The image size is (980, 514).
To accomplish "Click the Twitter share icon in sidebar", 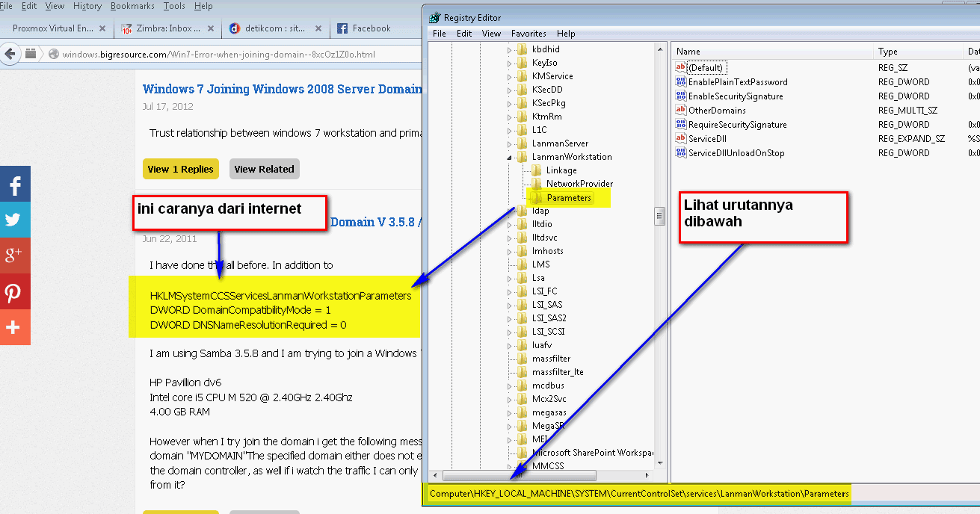I will [15, 220].
